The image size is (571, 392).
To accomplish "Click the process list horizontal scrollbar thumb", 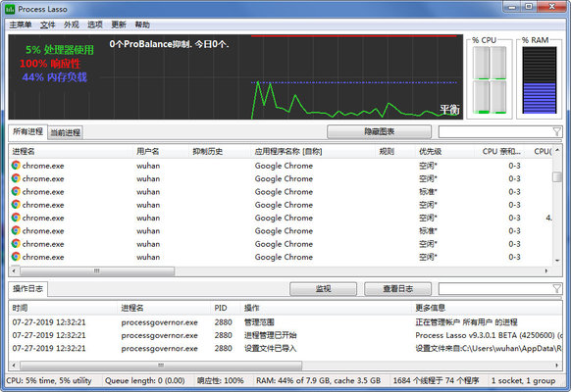I will [x=97, y=270].
